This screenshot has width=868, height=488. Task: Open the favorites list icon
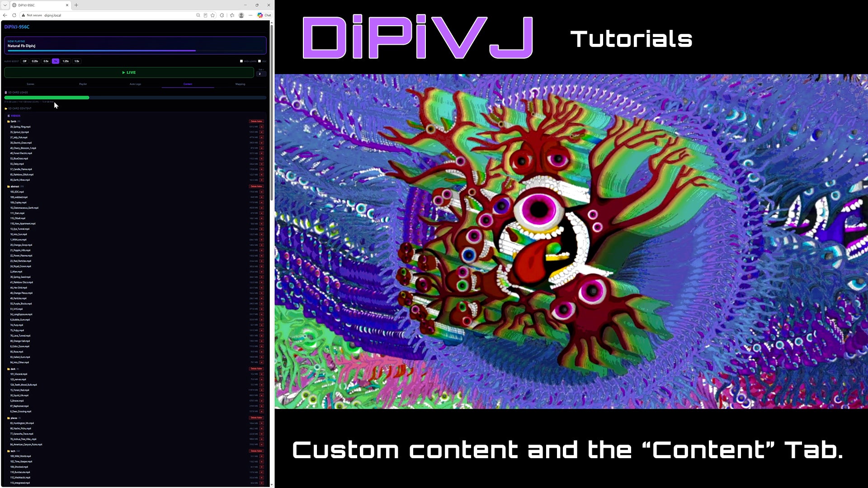(x=232, y=15)
